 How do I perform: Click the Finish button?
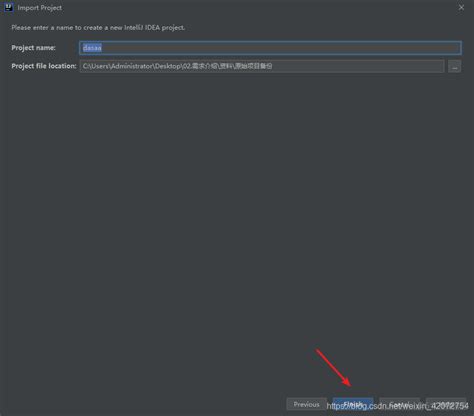coord(353,404)
